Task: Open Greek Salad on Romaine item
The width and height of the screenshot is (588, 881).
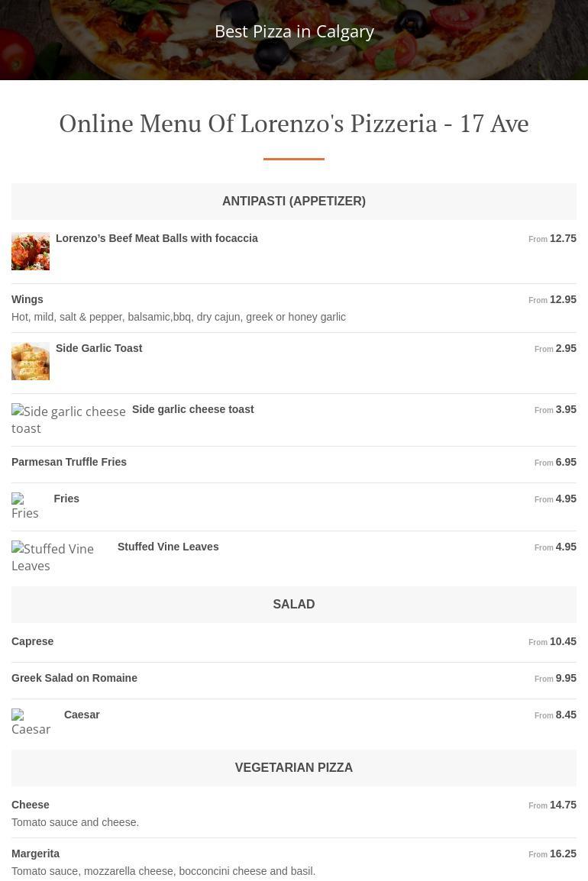Action: (74, 678)
